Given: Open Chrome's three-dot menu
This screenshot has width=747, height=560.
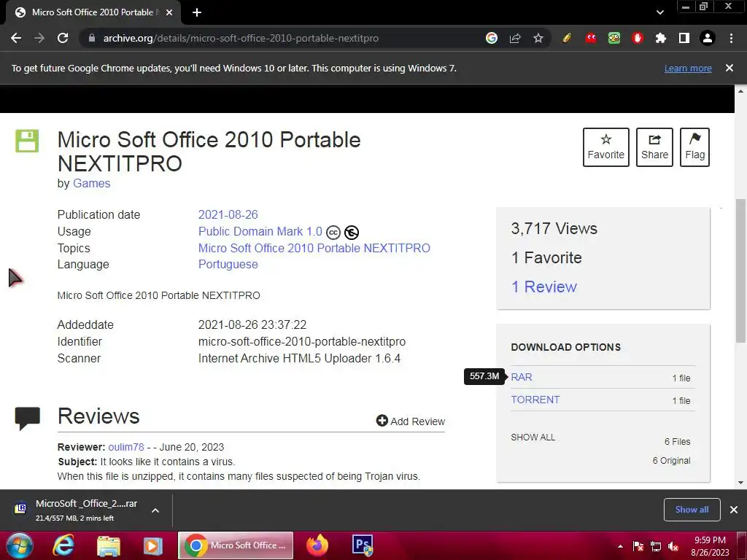Looking at the screenshot, I should [731, 38].
